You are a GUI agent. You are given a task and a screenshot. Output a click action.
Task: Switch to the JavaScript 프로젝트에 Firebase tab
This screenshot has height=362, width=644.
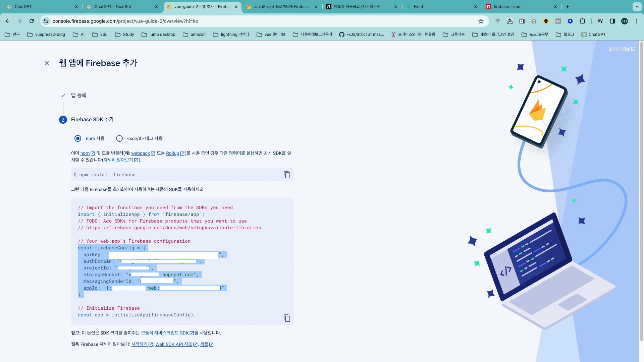(281, 7)
